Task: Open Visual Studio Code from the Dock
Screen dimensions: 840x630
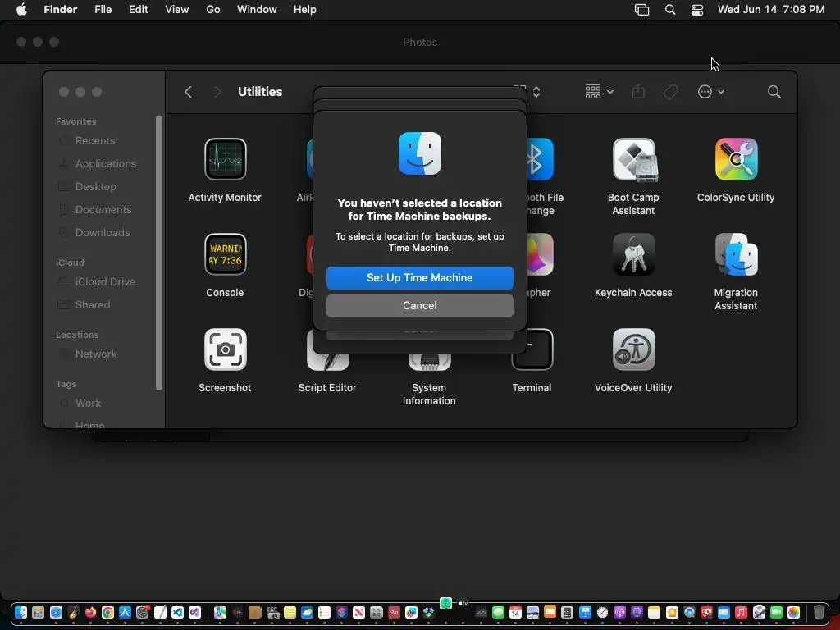Action: [177, 612]
